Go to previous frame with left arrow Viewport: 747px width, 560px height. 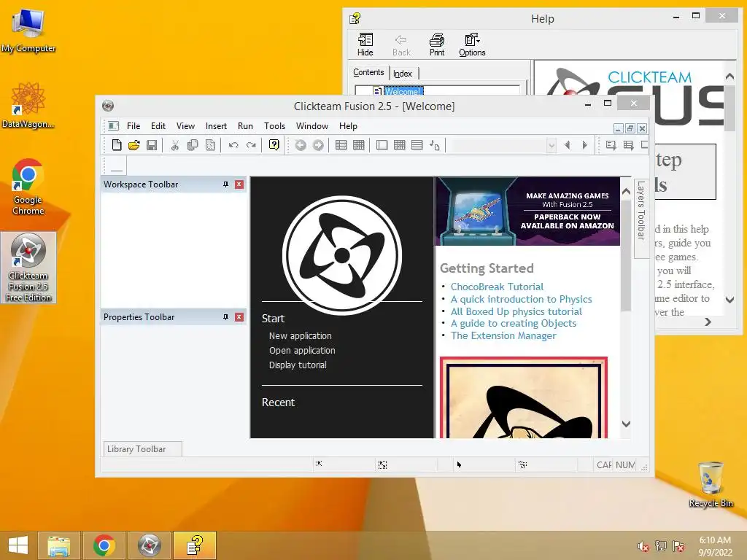click(567, 145)
